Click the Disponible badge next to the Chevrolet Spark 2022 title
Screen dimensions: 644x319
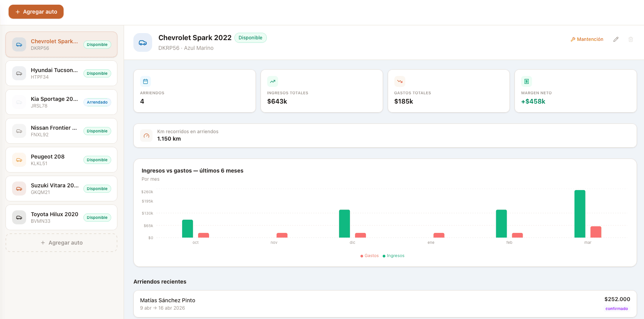pyautogui.click(x=250, y=38)
